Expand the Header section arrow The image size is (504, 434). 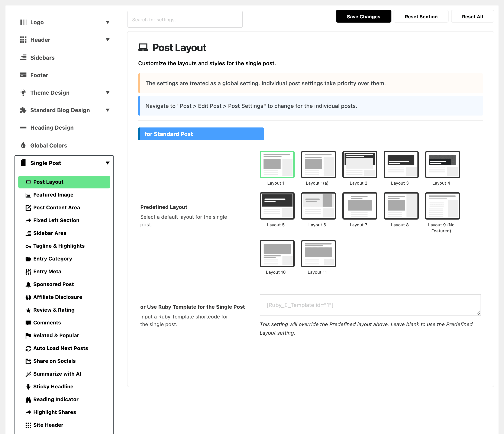(107, 40)
